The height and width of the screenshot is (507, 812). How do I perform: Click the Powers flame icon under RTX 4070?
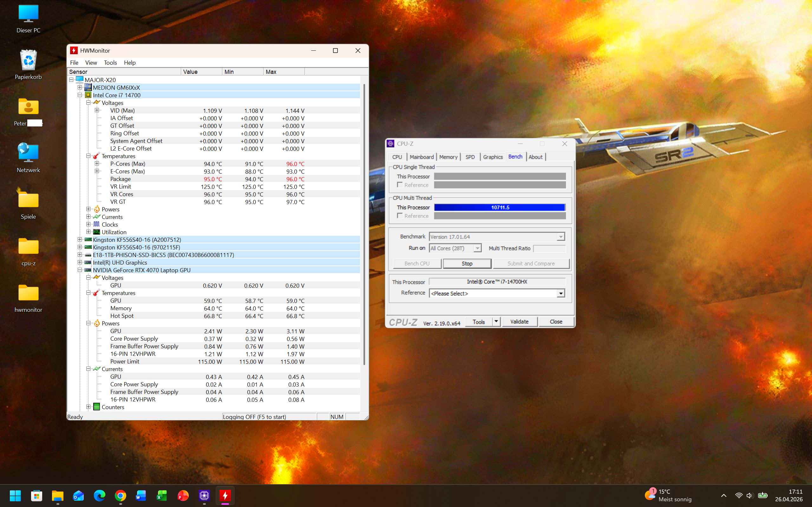point(96,323)
